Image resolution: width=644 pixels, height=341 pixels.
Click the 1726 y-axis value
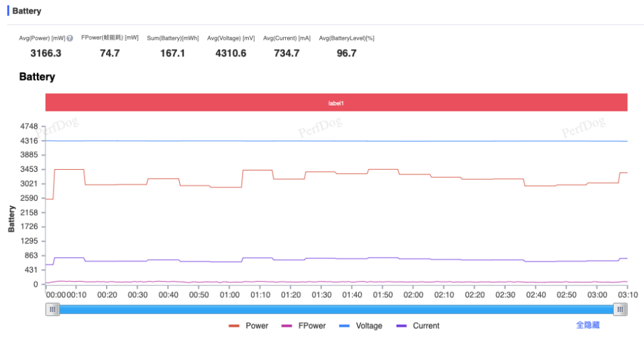click(29, 227)
